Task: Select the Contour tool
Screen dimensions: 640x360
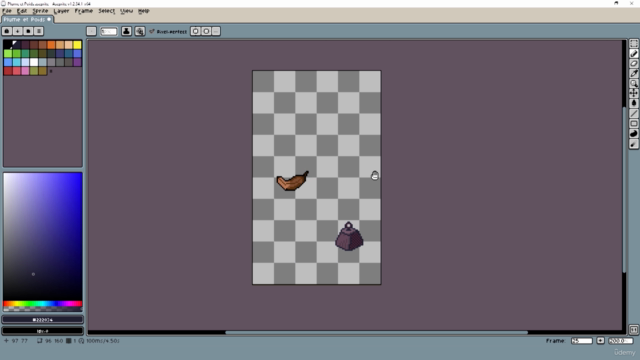Action: point(633,134)
